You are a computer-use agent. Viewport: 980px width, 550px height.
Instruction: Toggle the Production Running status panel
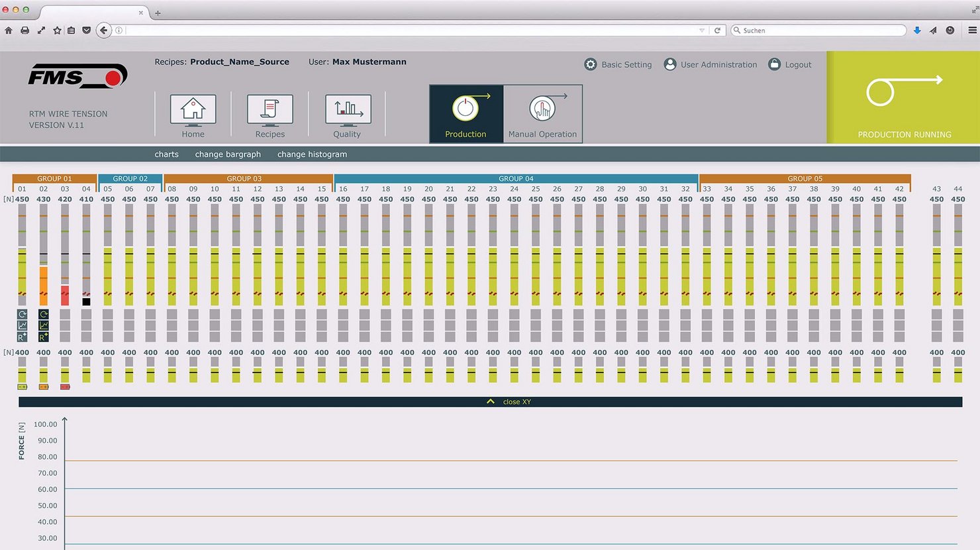[903, 97]
